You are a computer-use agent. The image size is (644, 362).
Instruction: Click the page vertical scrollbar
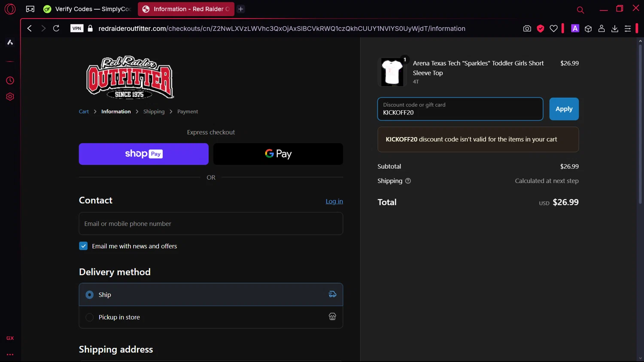[x=640, y=124]
